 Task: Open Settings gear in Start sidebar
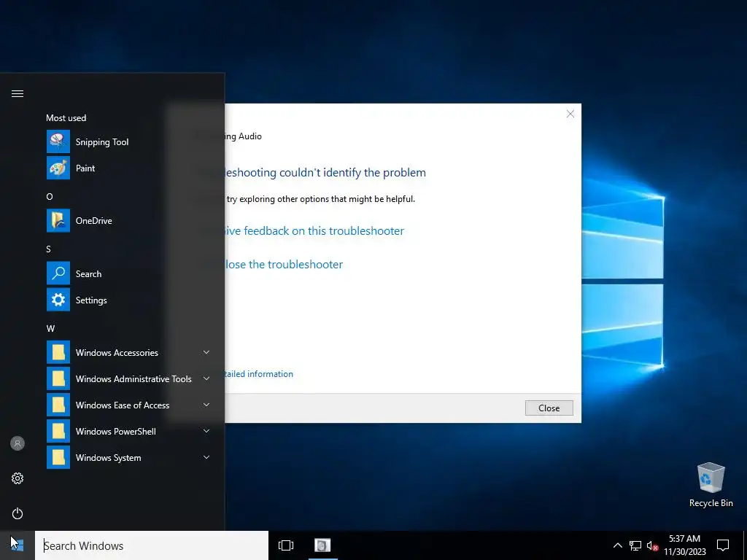point(18,478)
